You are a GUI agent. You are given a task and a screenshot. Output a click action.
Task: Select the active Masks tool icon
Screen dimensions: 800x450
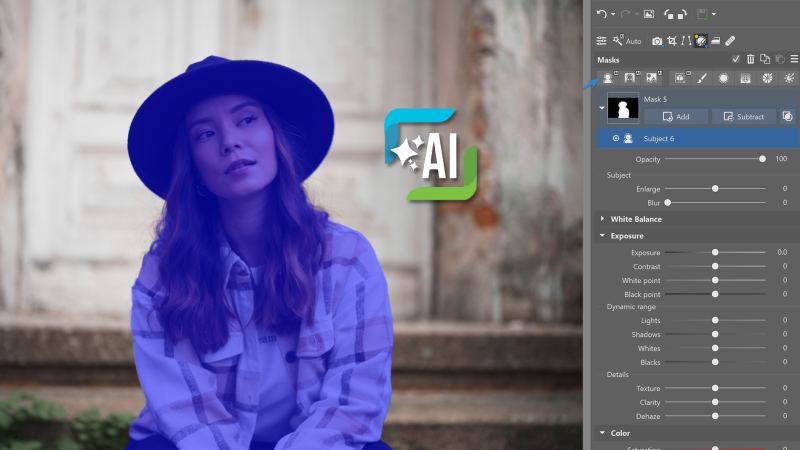point(701,41)
